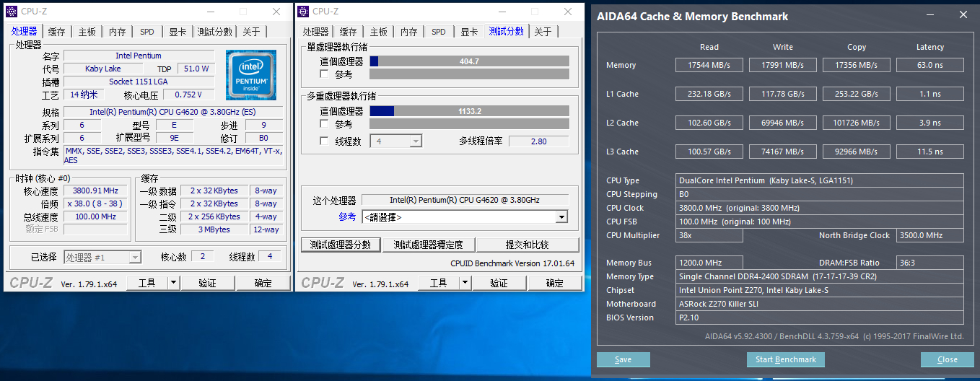Click L1 Cache Write 117.78 GB/s cell

point(783,94)
